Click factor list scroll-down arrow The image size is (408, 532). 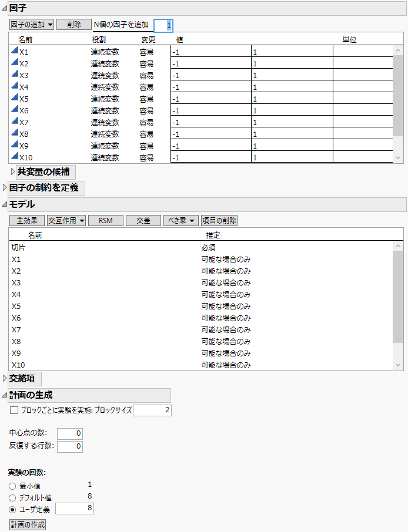[398, 158]
